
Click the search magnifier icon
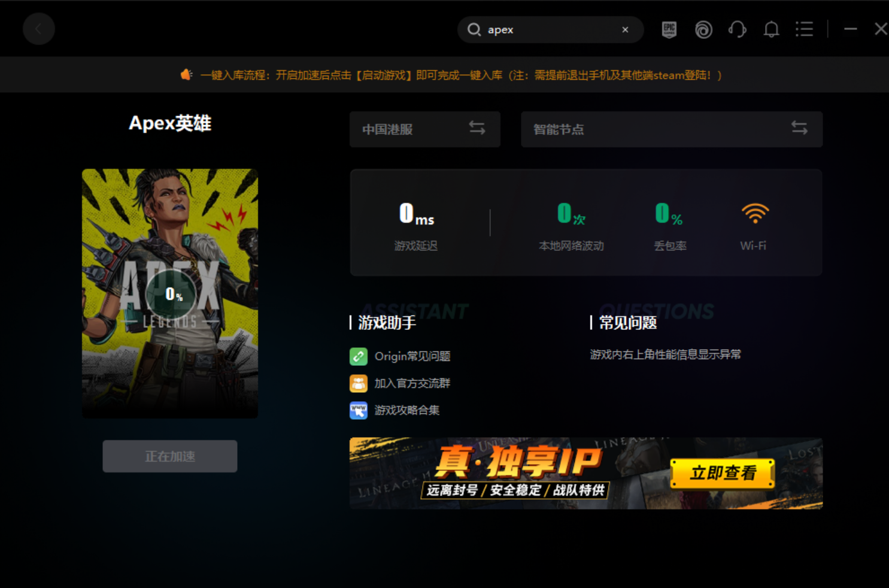coord(474,29)
